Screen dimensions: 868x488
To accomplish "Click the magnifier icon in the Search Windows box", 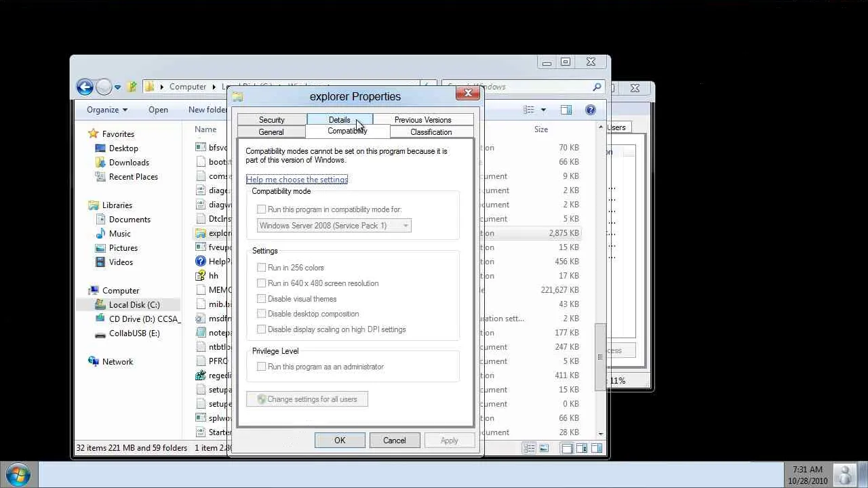I will [x=597, y=87].
